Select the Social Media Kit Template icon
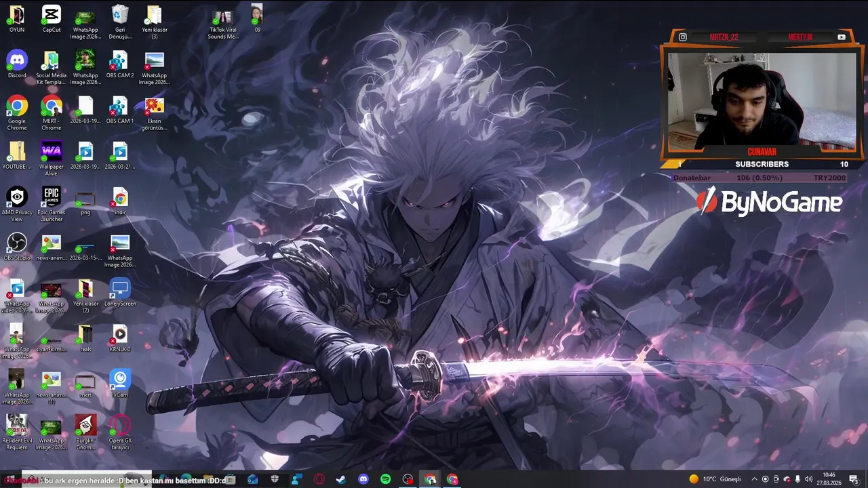 pos(52,68)
